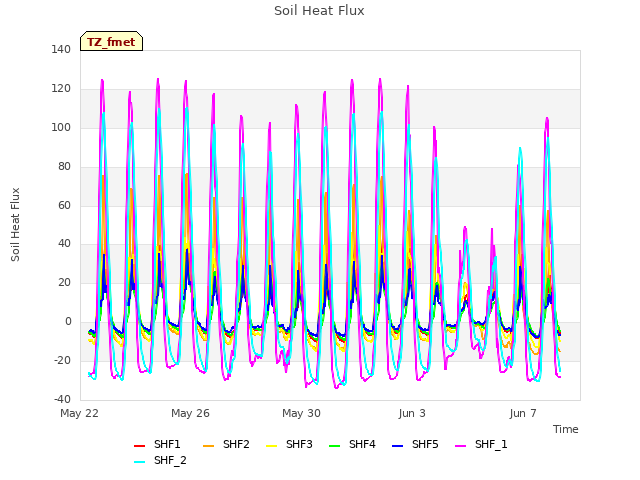Click the red SHF1 legend swatch

click(x=140, y=446)
